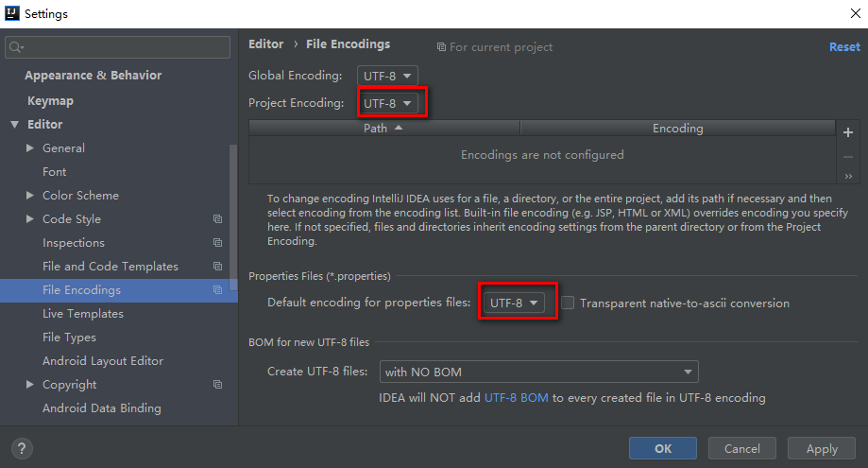Open the Create UTF-8 files BOM dropdown
868x468 pixels.
pyautogui.click(x=538, y=372)
